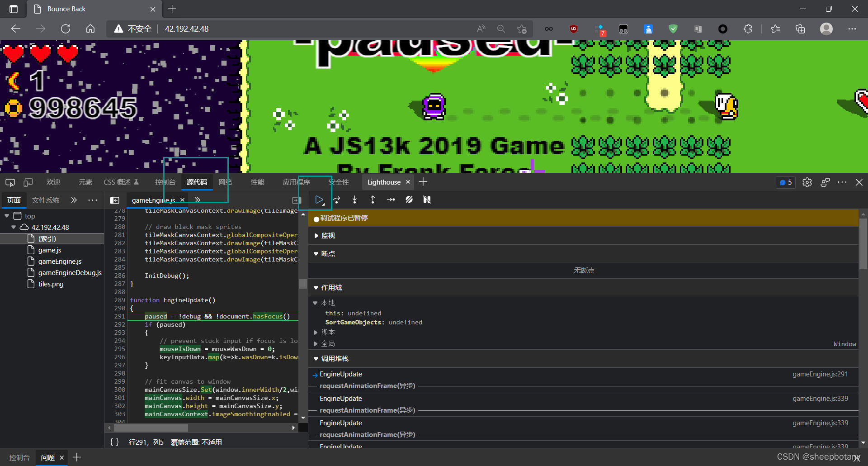The width and height of the screenshot is (868, 466).
Task: Switch to the Lighthouse tab
Action: pos(384,182)
